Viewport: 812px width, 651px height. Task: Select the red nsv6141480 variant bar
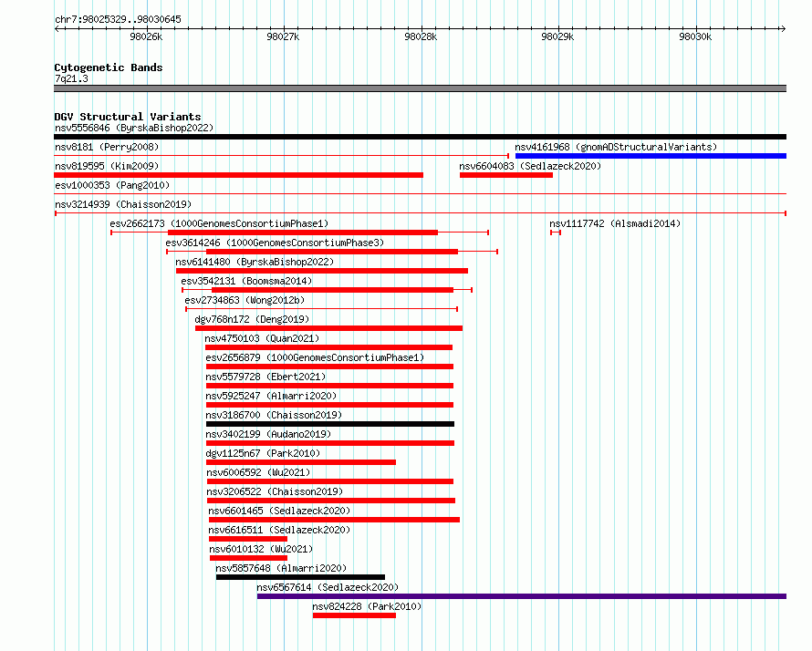click(322, 271)
